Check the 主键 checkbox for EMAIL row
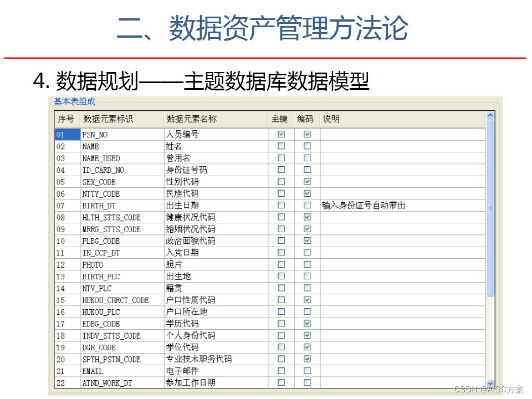 click(282, 371)
